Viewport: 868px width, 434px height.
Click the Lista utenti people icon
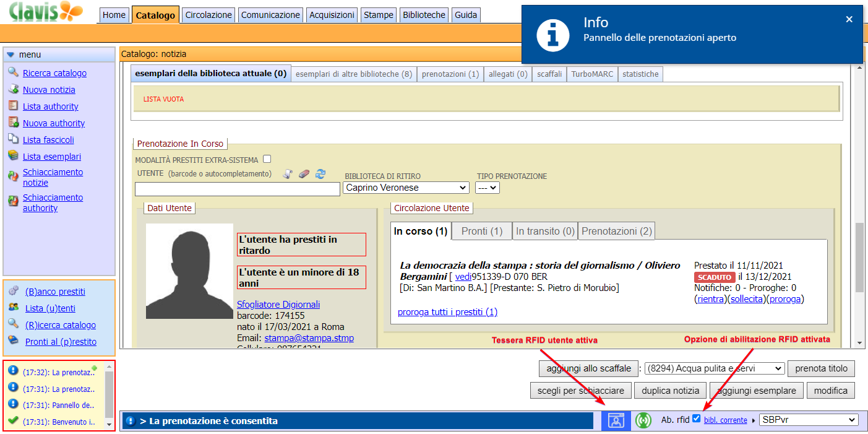pos(13,308)
